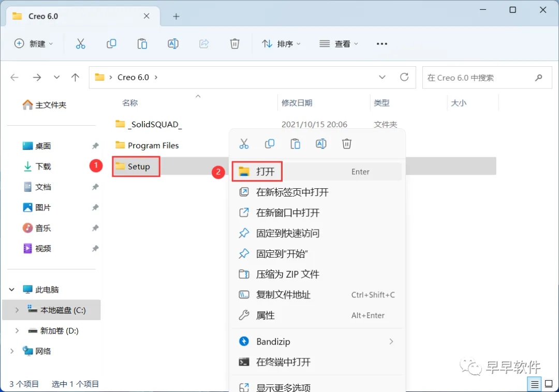Expand the 本地磁盘 (C:) node
Screen dimensions: 559x392
17,310
